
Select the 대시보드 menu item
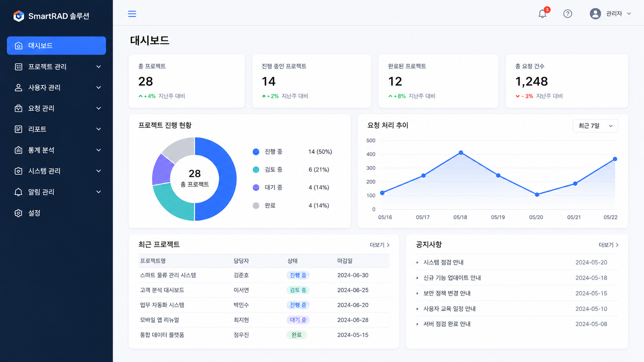[56, 45]
